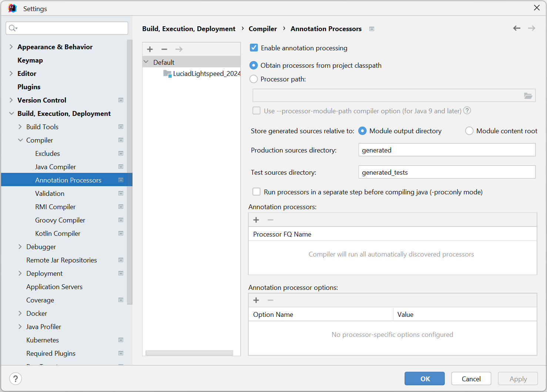Collapse Build, Execution, Deployment section
Image resolution: width=547 pixels, height=392 pixels.
point(11,113)
